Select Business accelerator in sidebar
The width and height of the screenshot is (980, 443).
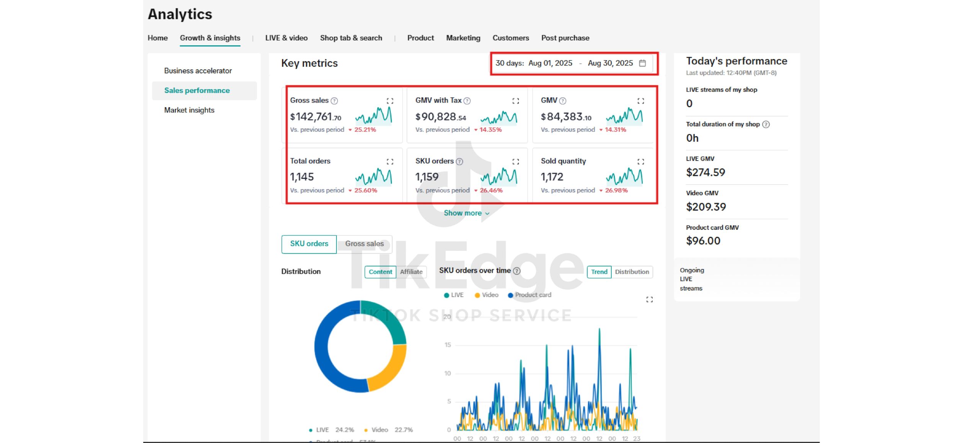[198, 71]
